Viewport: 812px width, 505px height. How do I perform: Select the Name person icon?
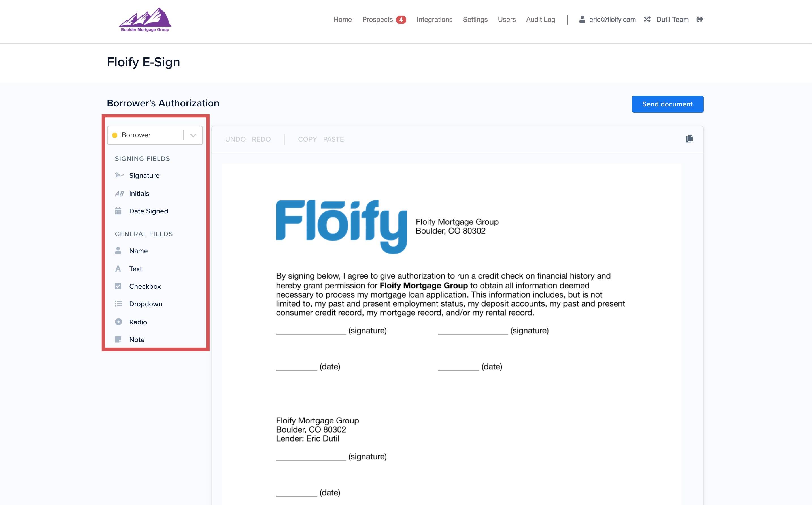click(118, 251)
